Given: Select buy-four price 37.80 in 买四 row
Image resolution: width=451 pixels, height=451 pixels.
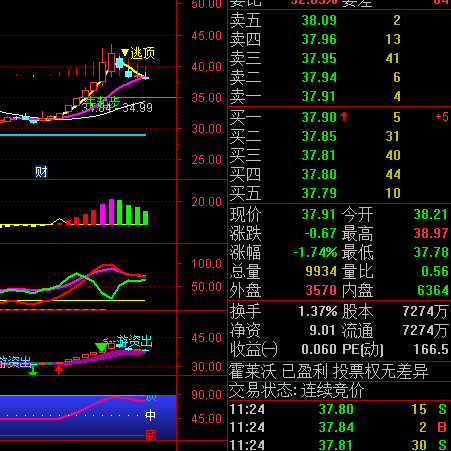Looking at the screenshot, I should pyautogui.click(x=319, y=174).
